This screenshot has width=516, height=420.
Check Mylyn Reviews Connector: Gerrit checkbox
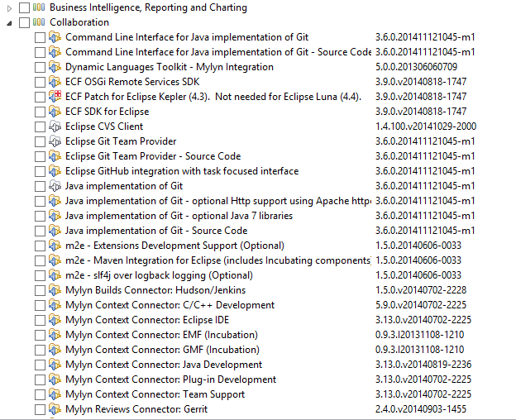pyautogui.click(x=41, y=409)
